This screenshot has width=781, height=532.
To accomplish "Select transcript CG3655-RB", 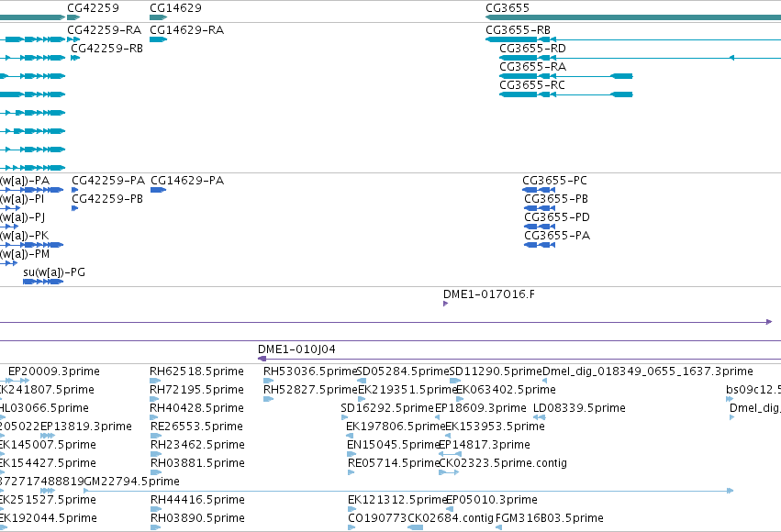I will tap(518, 30).
